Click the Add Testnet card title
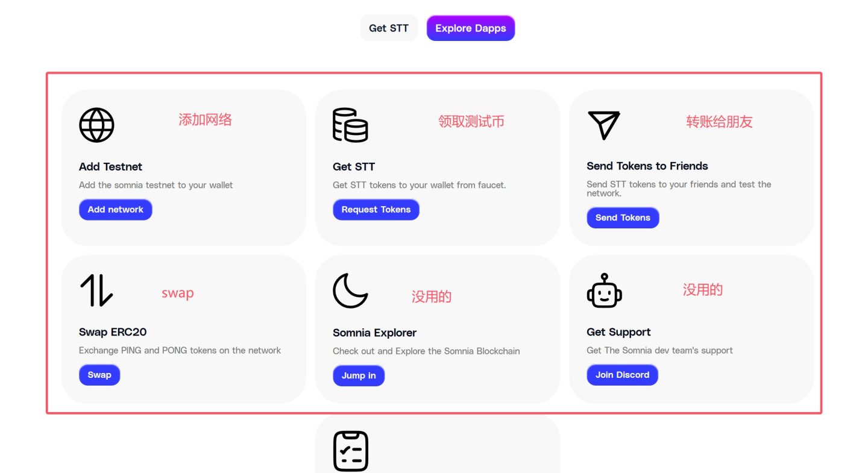 [x=111, y=167]
